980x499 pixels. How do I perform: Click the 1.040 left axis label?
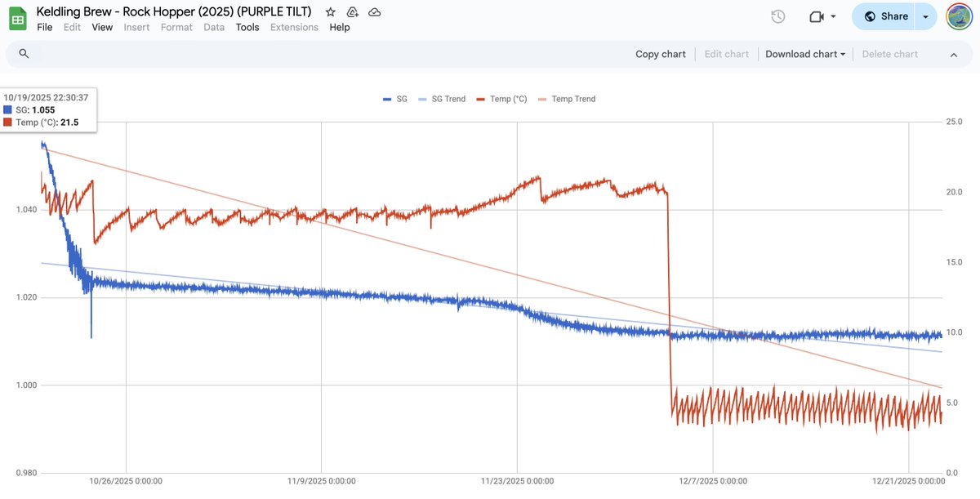[x=27, y=210]
